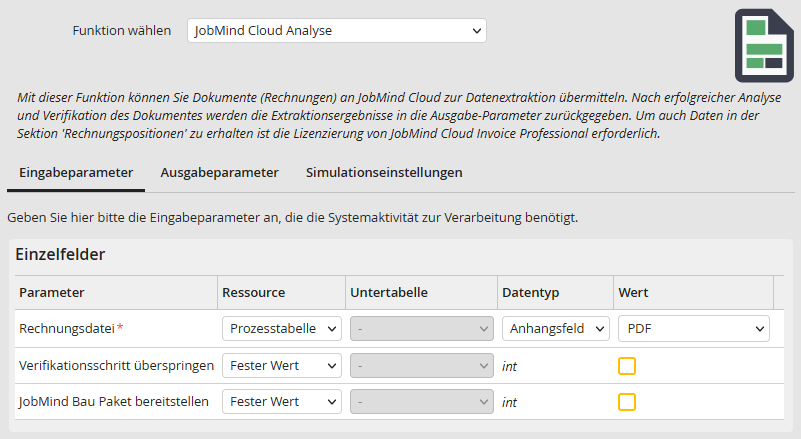This screenshot has height=439, width=801.
Task: Switch to the Ausgabeparameter tab
Action: [219, 172]
